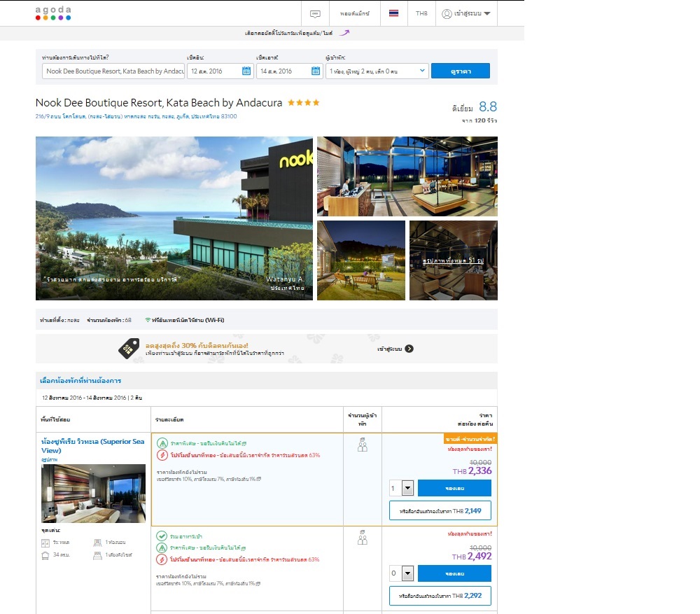Select THB currency in the header menu

click(421, 13)
